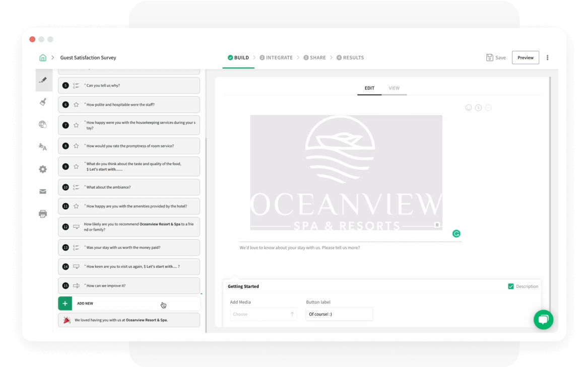Open survey settings via the gear icon
This screenshot has height=367, width=588.
(x=43, y=169)
